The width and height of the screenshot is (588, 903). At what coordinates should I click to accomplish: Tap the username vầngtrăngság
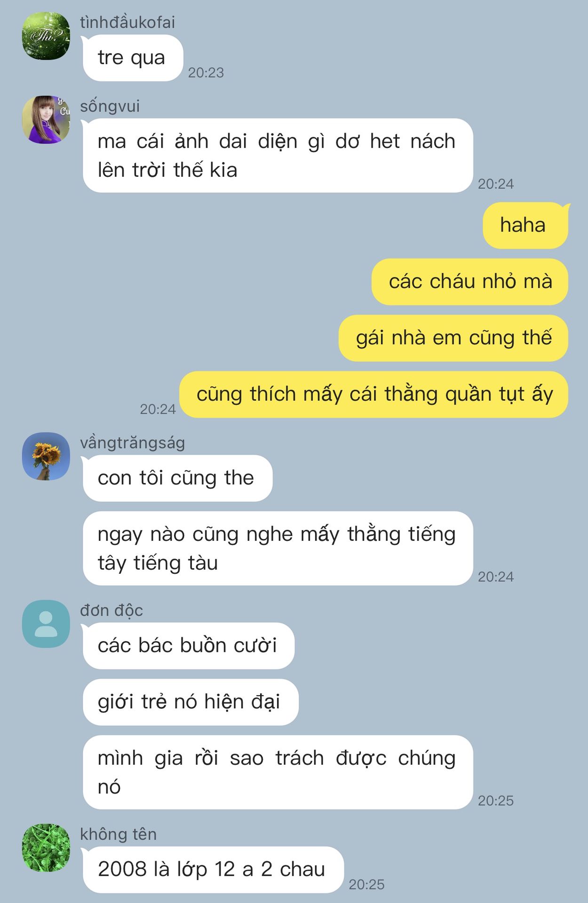coord(133,443)
